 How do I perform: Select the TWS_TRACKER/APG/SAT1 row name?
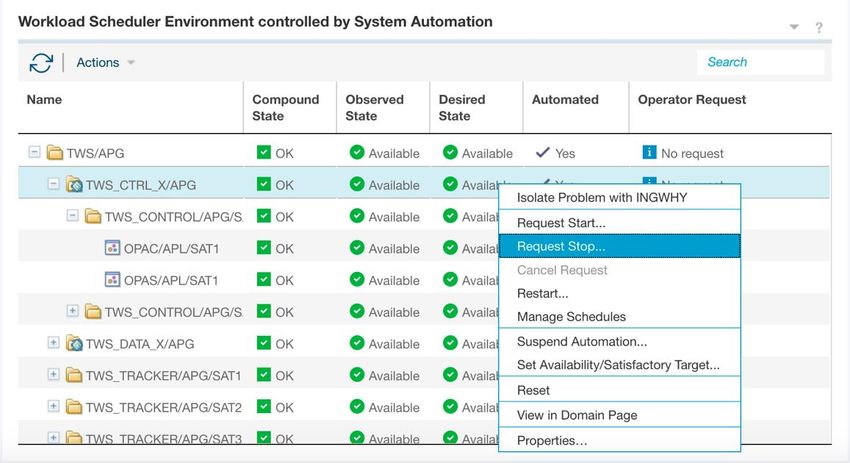click(x=163, y=376)
